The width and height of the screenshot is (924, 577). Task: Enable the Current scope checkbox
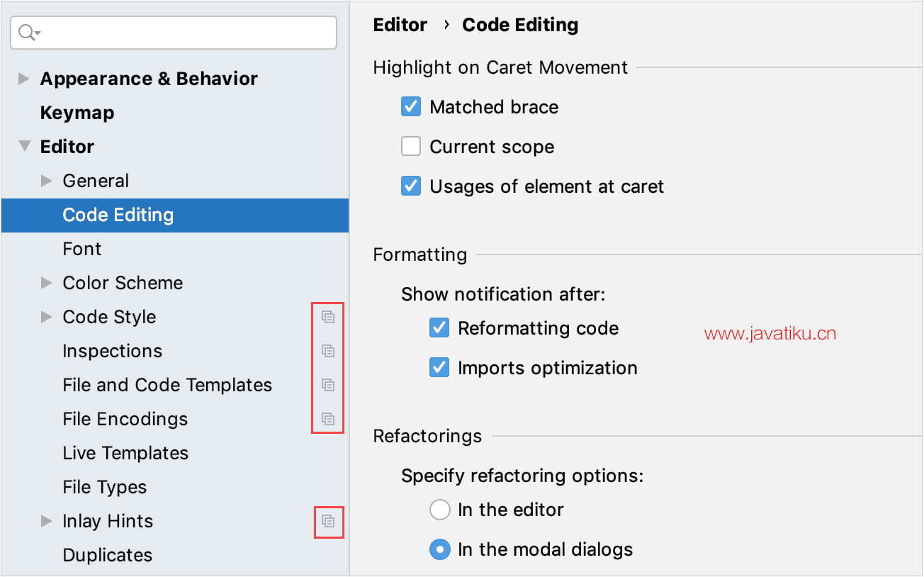pyautogui.click(x=411, y=147)
